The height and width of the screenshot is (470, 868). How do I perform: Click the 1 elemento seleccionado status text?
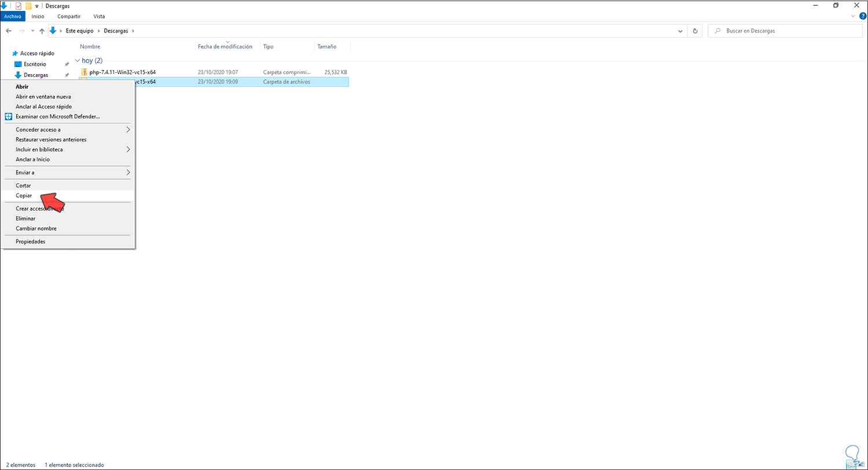pos(74,465)
